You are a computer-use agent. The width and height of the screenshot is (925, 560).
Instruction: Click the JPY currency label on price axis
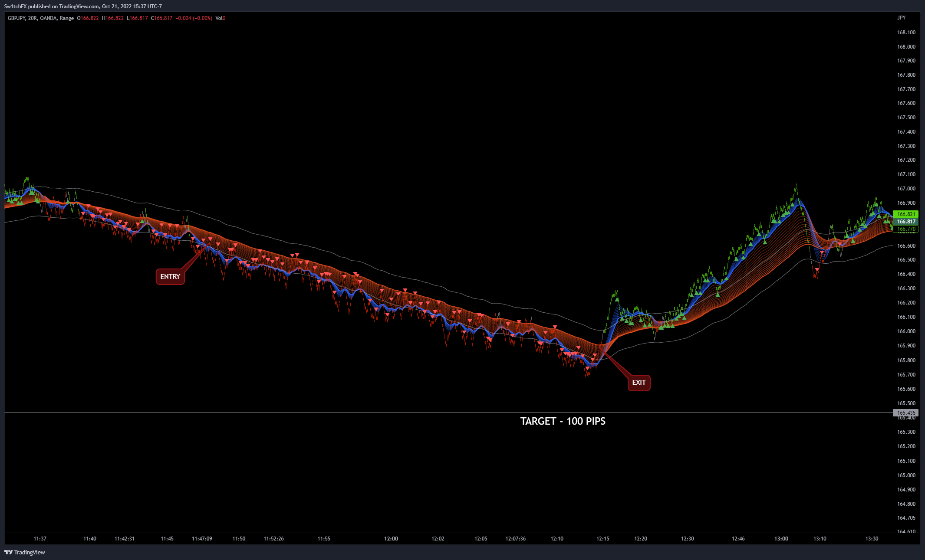[x=902, y=18]
